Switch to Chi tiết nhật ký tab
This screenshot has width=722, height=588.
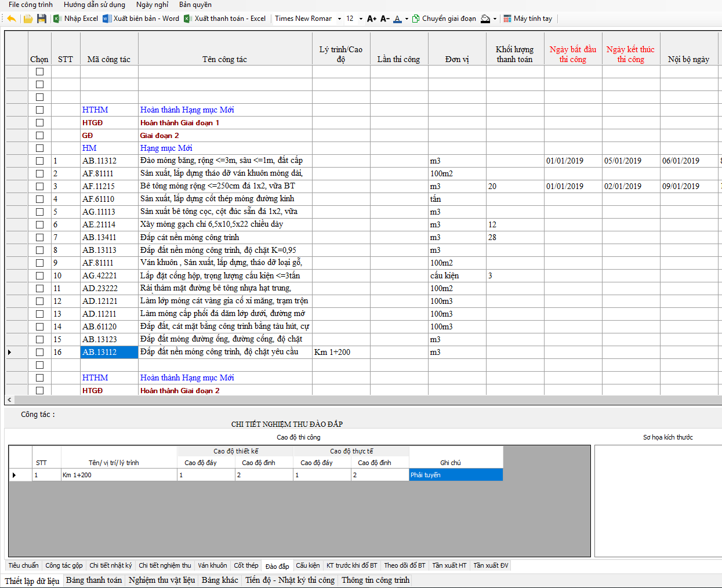click(x=110, y=565)
